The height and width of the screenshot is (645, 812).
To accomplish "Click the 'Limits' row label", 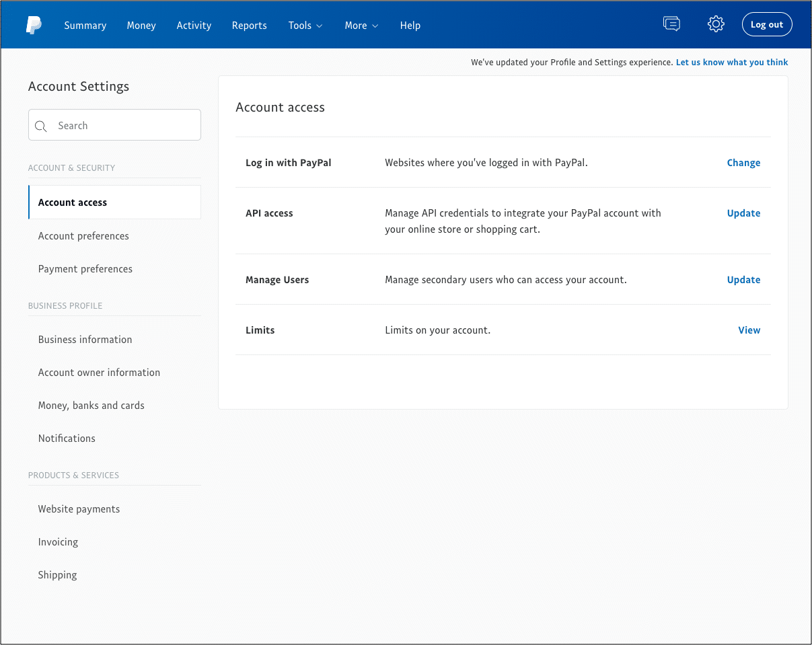I will [x=260, y=330].
